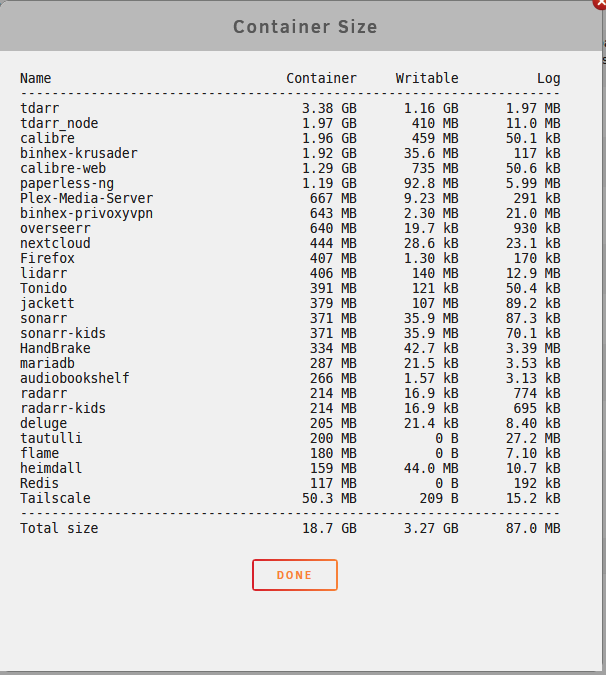
Task: Select the 'overseerr' entry
Action: tap(55, 228)
